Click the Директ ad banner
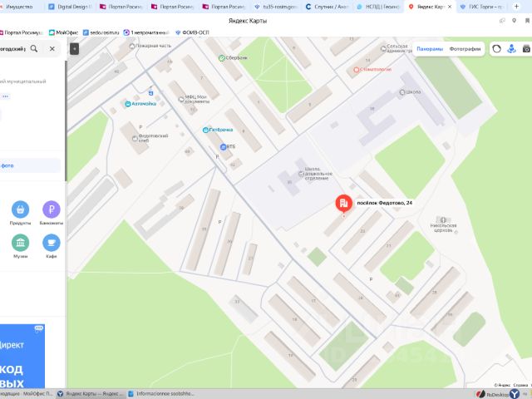The width and height of the screenshot is (532, 399). coord(22,357)
